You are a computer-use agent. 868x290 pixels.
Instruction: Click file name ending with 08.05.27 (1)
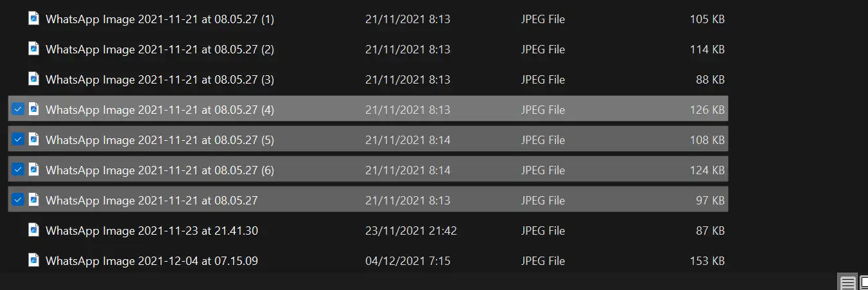[160, 19]
